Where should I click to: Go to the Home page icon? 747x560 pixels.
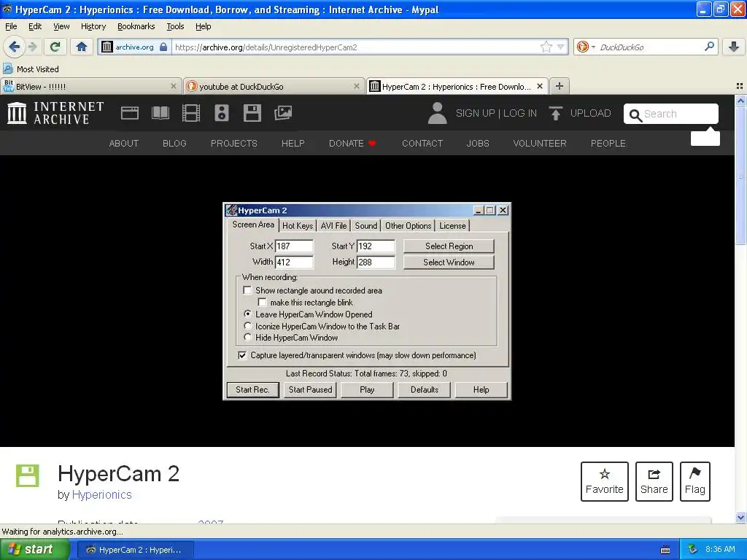[82, 47]
